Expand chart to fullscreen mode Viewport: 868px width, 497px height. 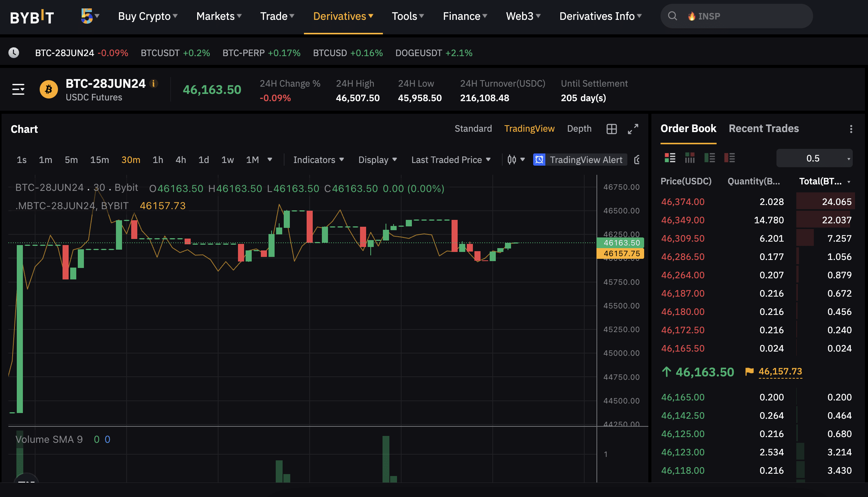pos(634,128)
